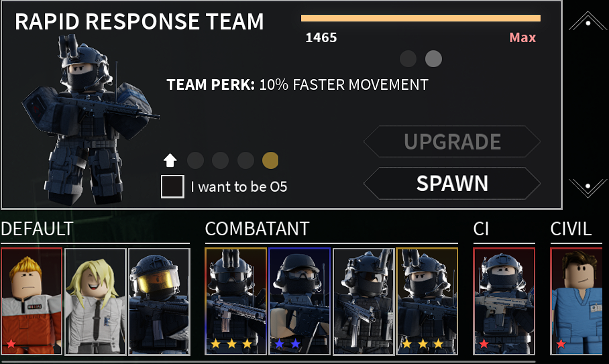Pick the blue-scrubs civil character
Screen dimensions: 609x364
click(576, 301)
